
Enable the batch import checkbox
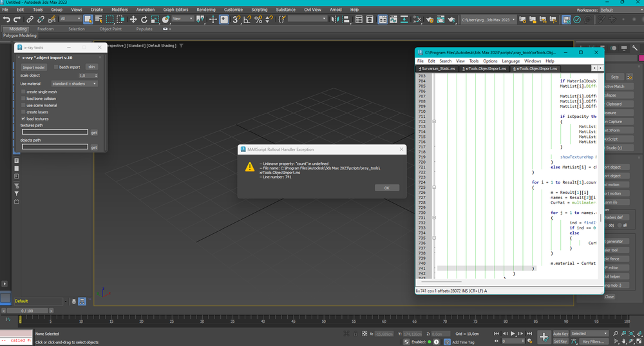click(x=56, y=67)
